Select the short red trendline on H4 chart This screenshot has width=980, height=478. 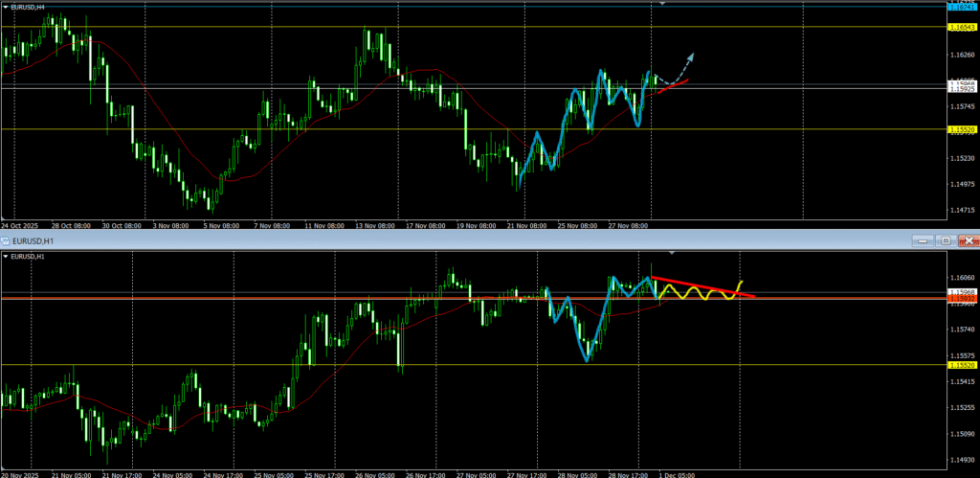coord(673,86)
